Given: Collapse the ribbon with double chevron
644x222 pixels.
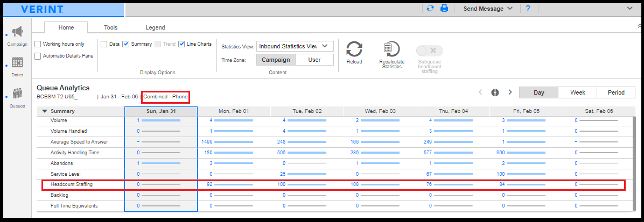Looking at the screenshot, I should (x=639, y=25).
